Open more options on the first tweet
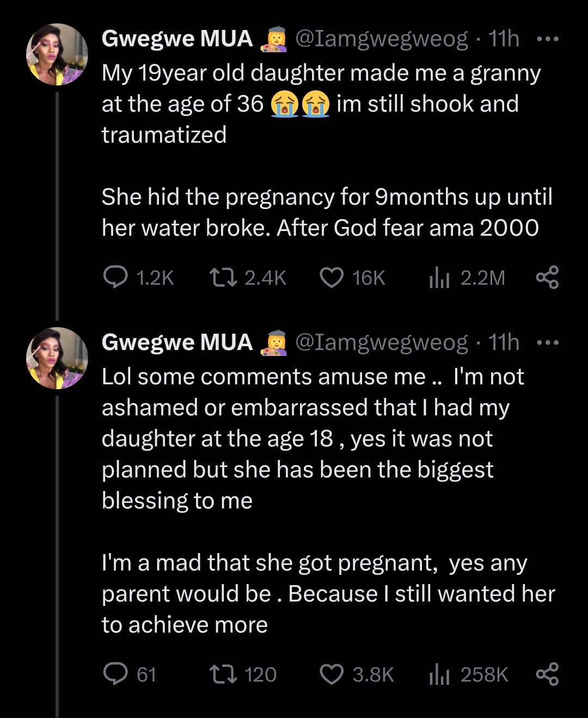This screenshot has width=588, height=718. [x=547, y=39]
